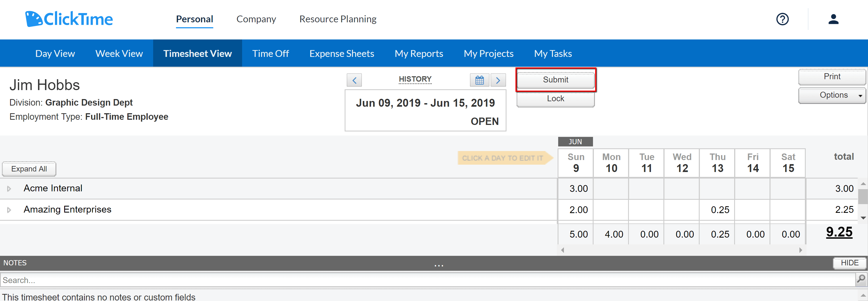Expand the Acme Internal row
Viewport: 868px width, 301px height.
[x=9, y=189]
